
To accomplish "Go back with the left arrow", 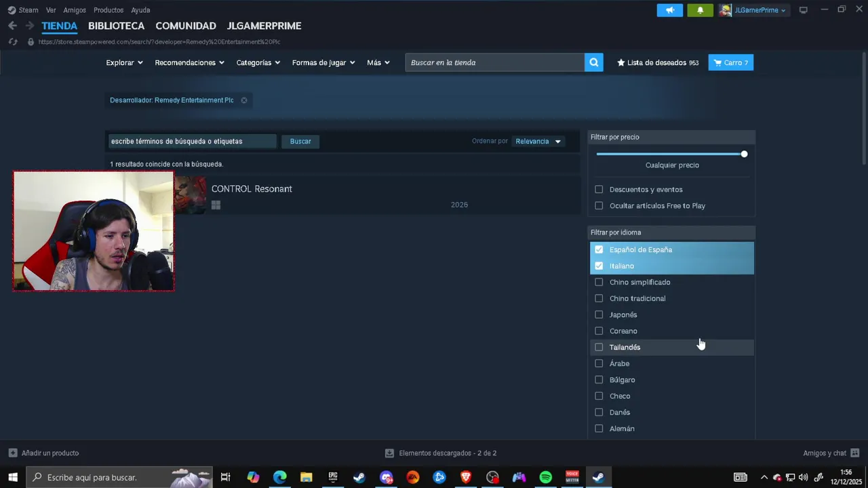I will (12, 26).
